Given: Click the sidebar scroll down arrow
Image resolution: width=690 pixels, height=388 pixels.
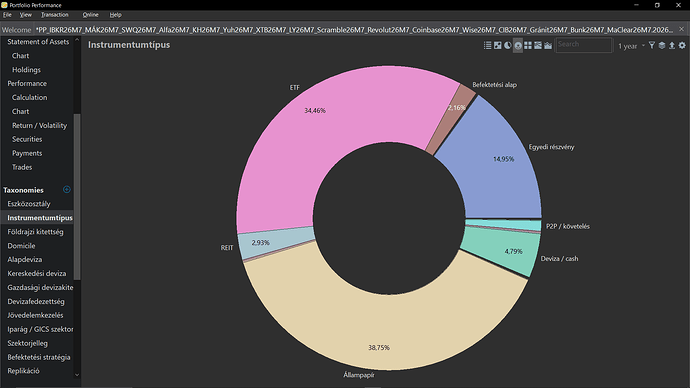Looking at the screenshot, I should tap(77, 375).
